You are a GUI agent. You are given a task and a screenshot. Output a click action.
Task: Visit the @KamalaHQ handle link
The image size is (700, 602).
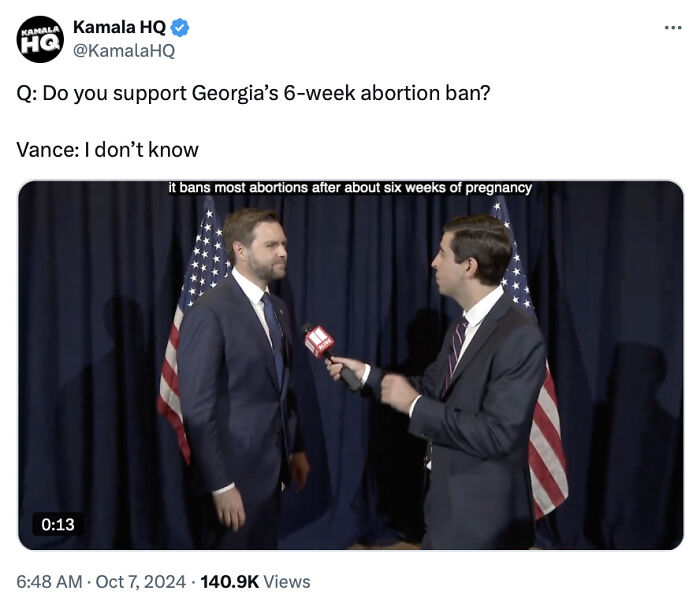click(x=123, y=50)
